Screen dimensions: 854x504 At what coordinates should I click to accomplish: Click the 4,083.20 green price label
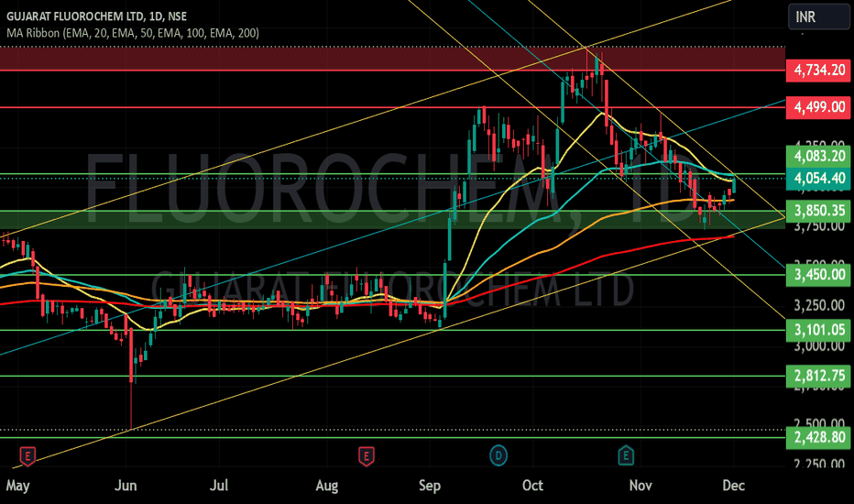click(x=818, y=157)
